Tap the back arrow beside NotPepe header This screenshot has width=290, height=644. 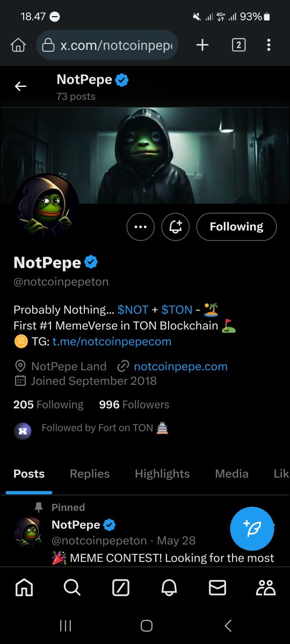coord(20,86)
